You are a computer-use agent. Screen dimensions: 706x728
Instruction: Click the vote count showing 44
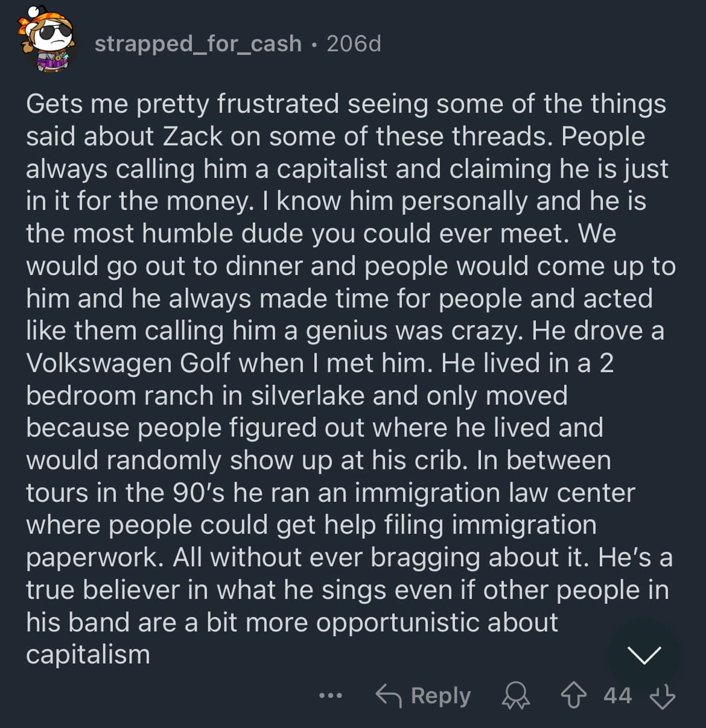point(617,696)
